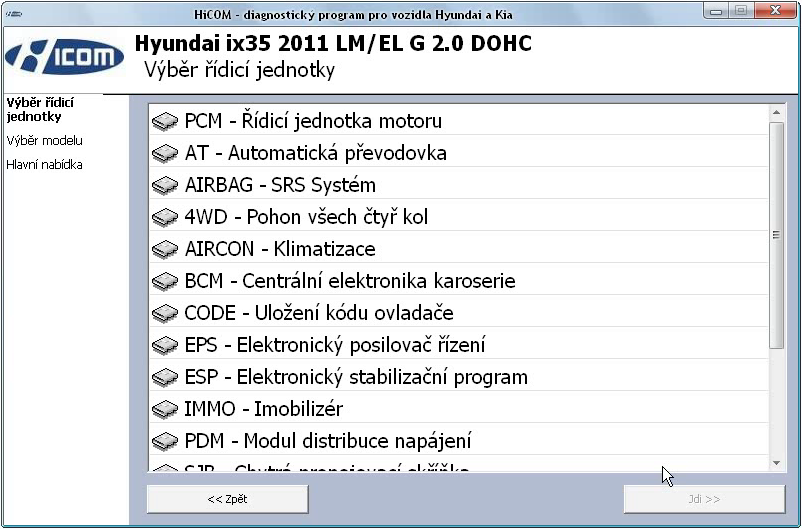Click the Jdi >> button
802x529 pixels.
[x=704, y=499]
